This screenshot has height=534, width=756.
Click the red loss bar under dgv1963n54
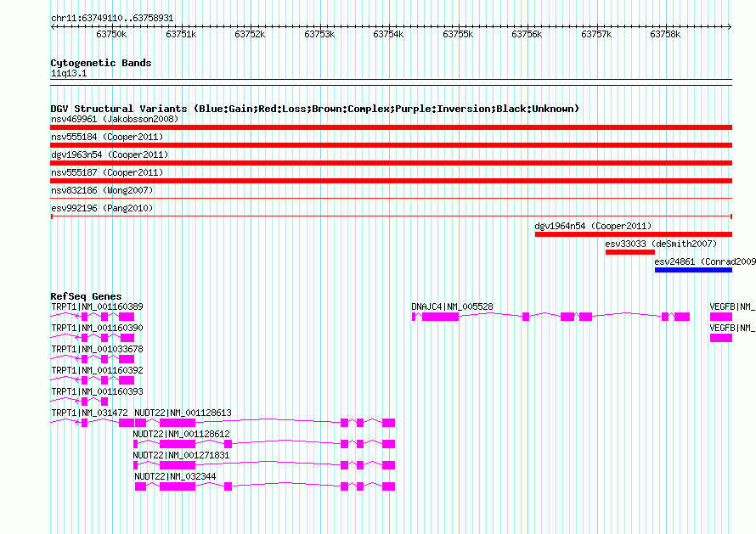391,163
